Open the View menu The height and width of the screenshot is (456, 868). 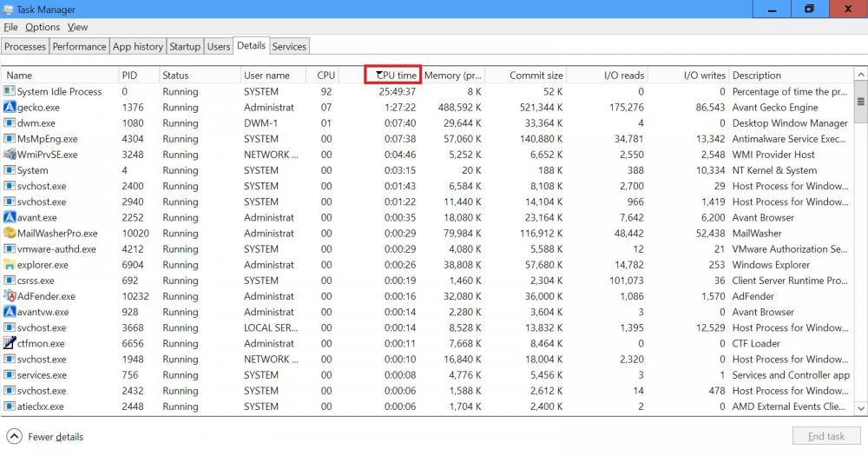pyautogui.click(x=77, y=27)
